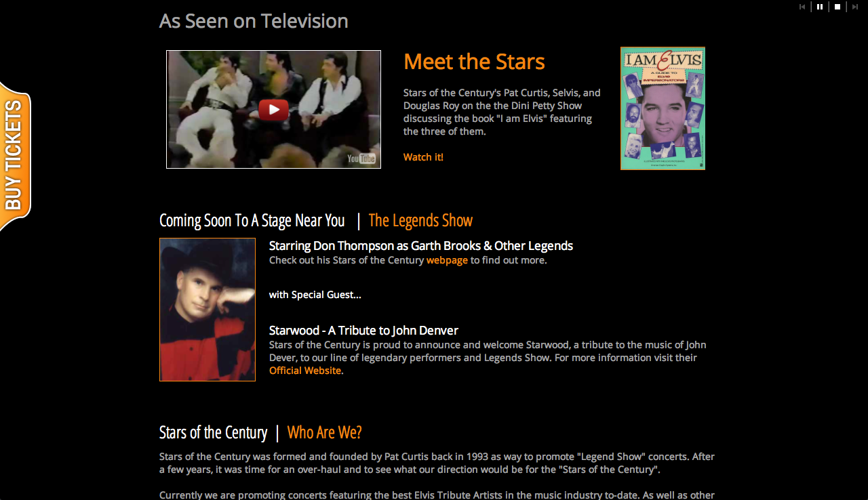Open the Buy Tickets side tab
868x500 pixels.
coord(16,157)
